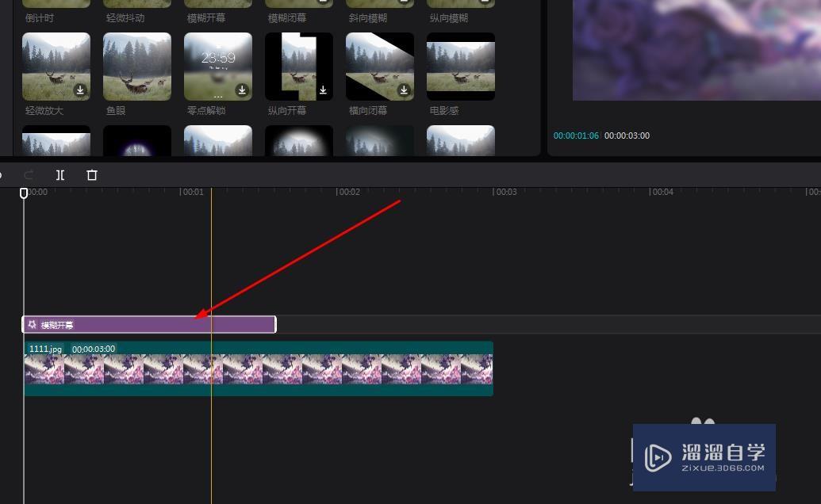Click the 00:03 mark on timeline ruler

(x=504, y=192)
